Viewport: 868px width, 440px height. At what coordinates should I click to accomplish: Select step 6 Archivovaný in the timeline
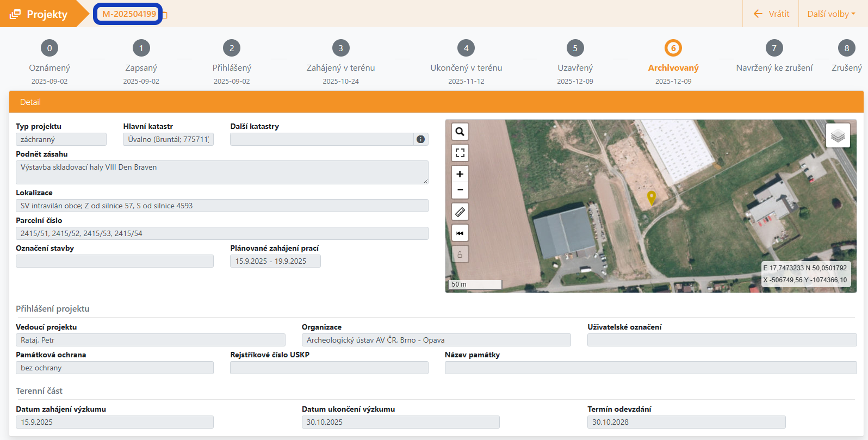tap(673, 48)
